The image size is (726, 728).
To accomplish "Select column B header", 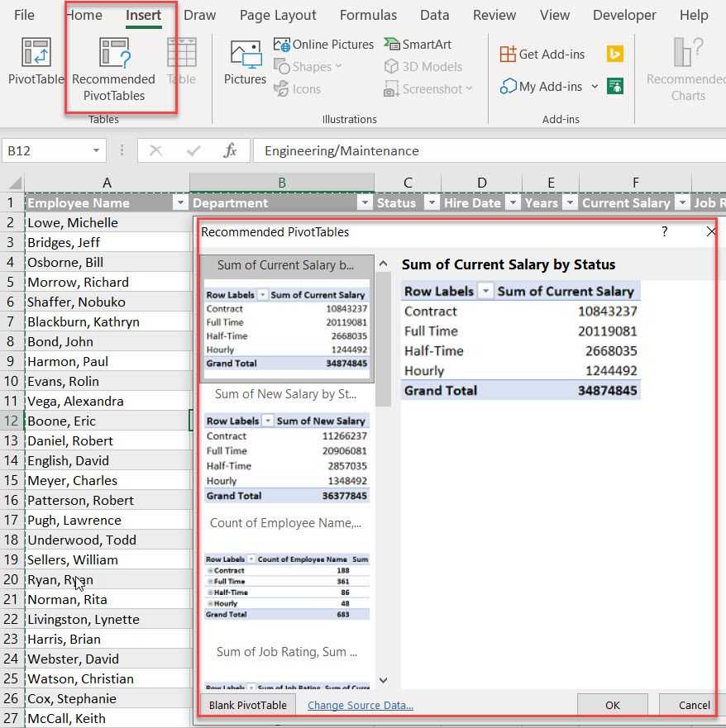I will tap(282, 183).
